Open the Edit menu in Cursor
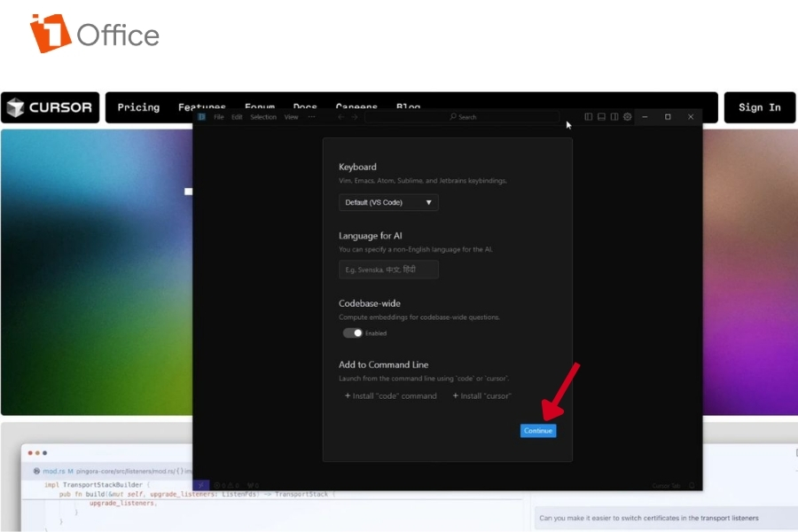 pos(237,117)
